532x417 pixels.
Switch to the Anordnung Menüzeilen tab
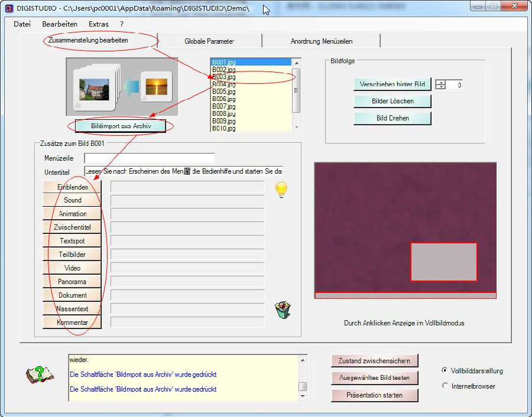click(x=322, y=41)
